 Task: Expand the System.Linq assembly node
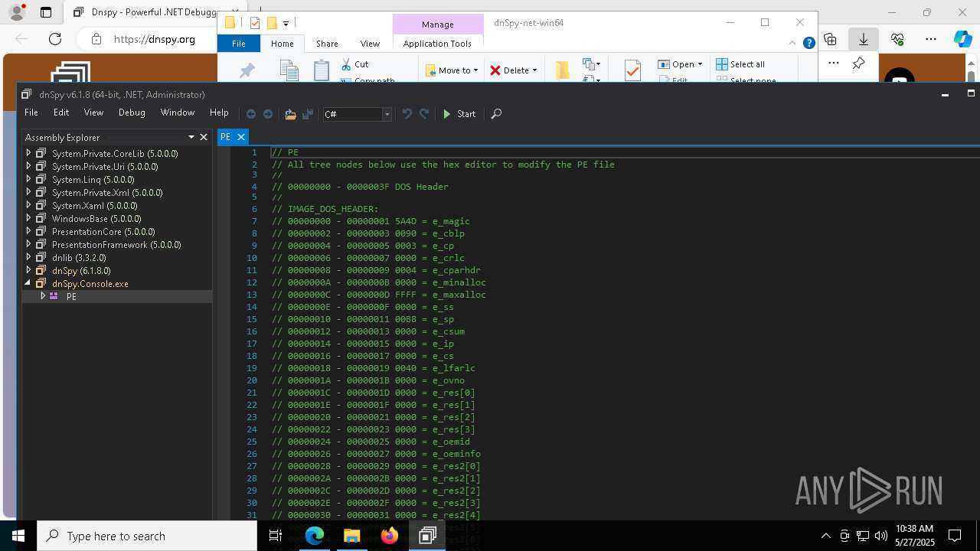pos(28,179)
